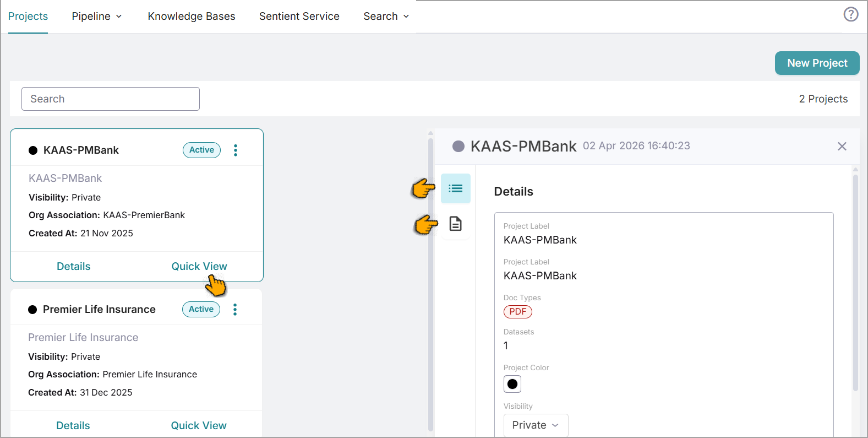Click 'Created At: 31 Dec 2025' text
Image resolution: width=868 pixels, height=438 pixels.
pos(80,393)
